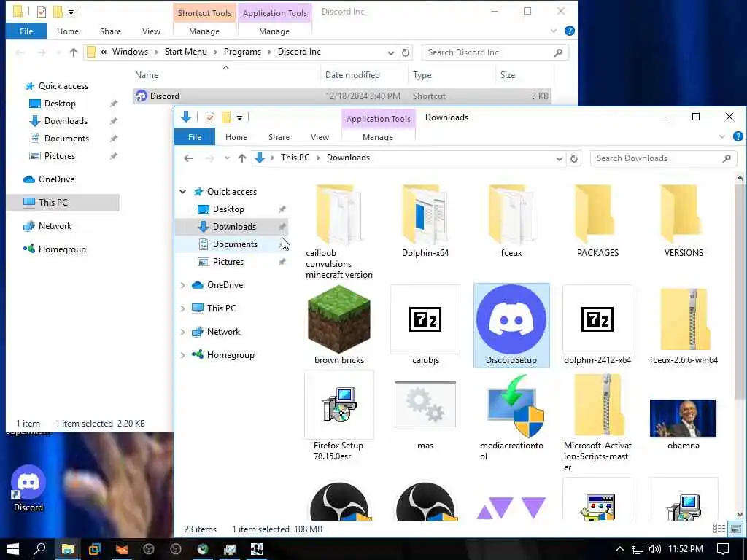
Task: Open address history dropdown in Discord Inc window
Action: [391, 52]
